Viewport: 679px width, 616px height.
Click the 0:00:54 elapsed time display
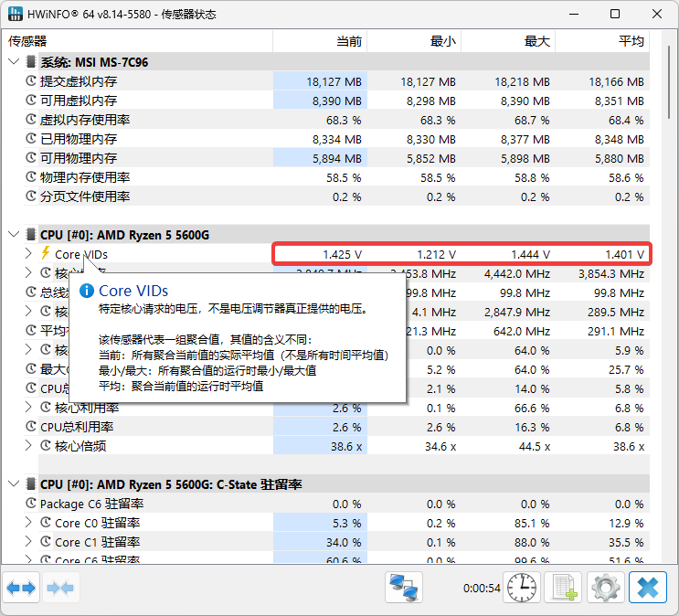pos(482,589)
